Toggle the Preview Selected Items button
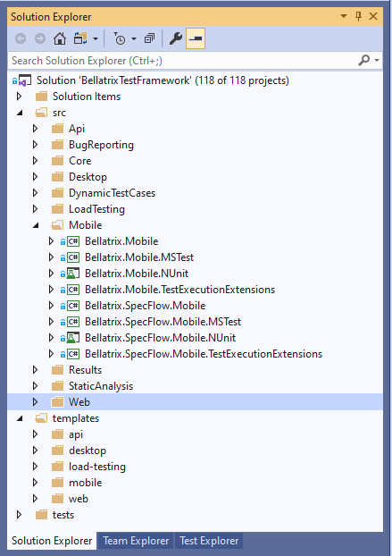 196,38
